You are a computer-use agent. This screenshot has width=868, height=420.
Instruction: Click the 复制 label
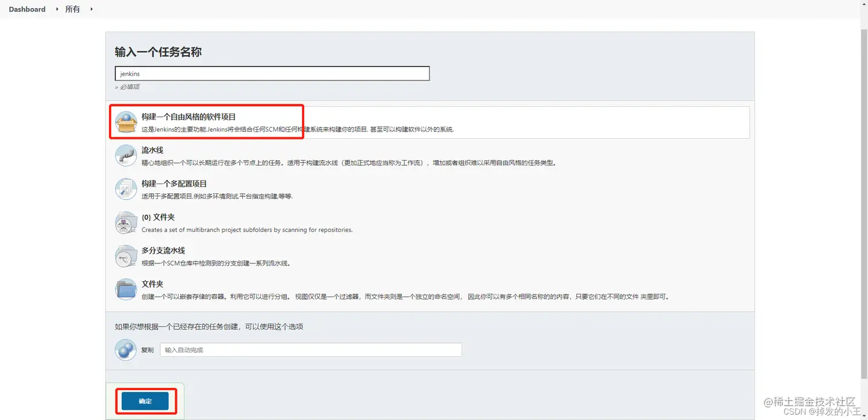148,350
